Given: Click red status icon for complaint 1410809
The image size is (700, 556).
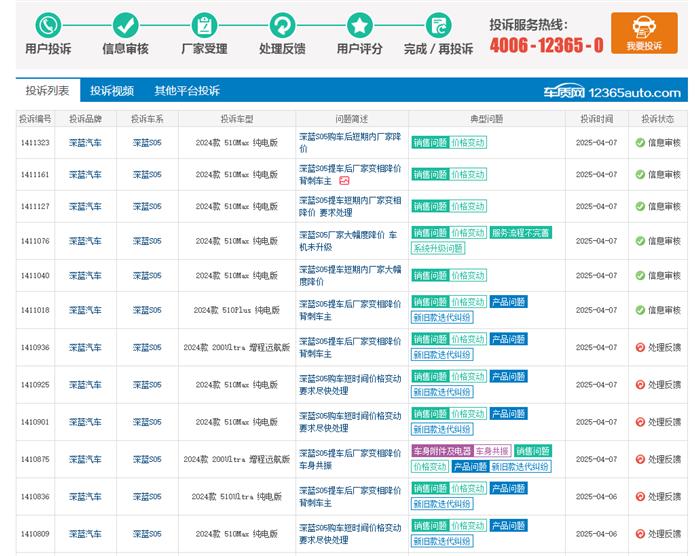Looking at the screenshot, I should 640,534.
